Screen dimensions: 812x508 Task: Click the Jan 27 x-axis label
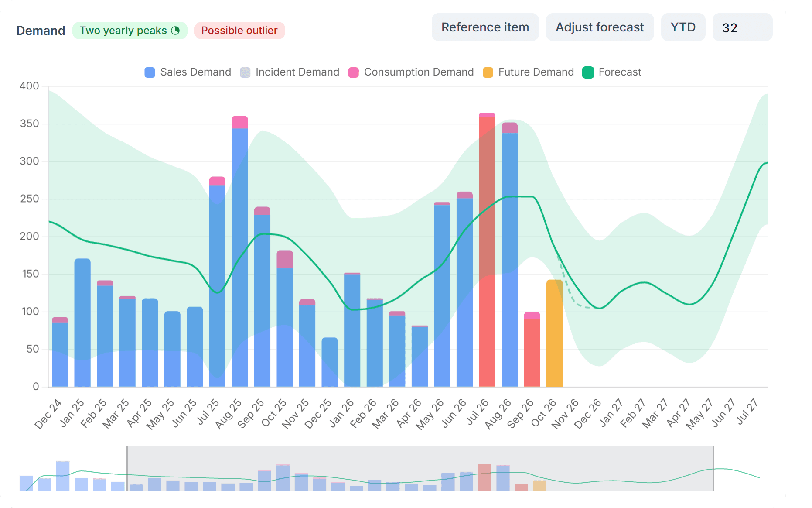click(x=611, y=412)
